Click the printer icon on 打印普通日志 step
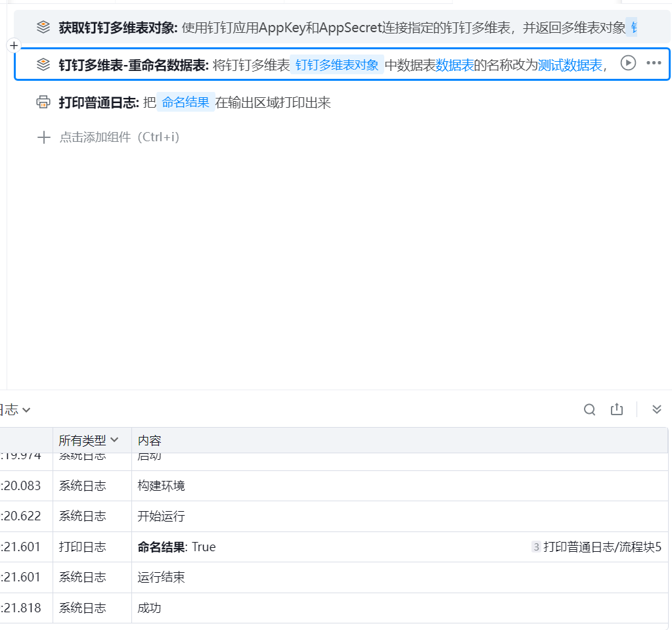This screenshot has height=630, width=672. coord(43,102)
